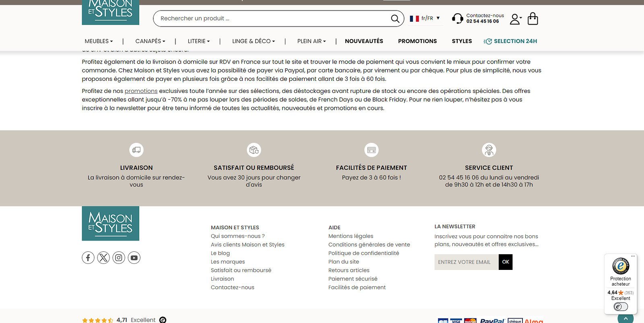Expand the LITERIE menu

click(x=199, y=41)
